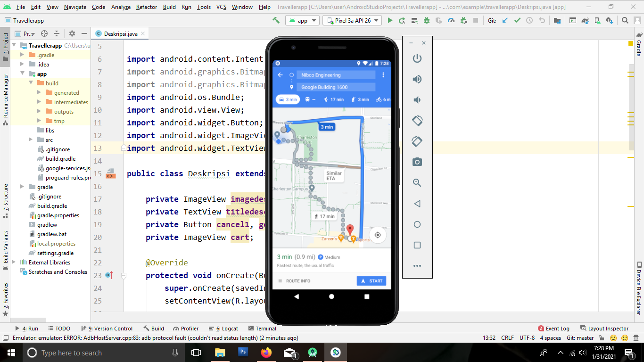The height and width of the screenshot is (362, 644).
Task: Toggle the Device File Explorer side tab
Action: pos(639,288)
